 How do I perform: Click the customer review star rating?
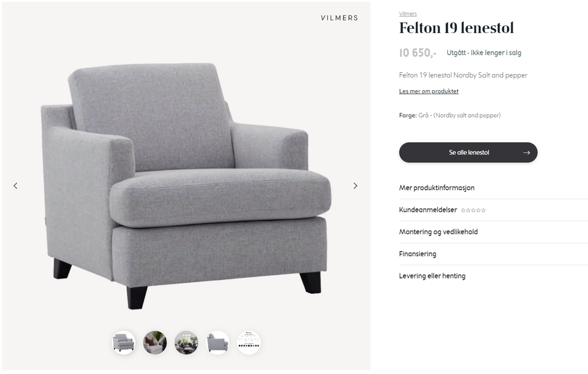pyautogui.click(x=473, y=210)
